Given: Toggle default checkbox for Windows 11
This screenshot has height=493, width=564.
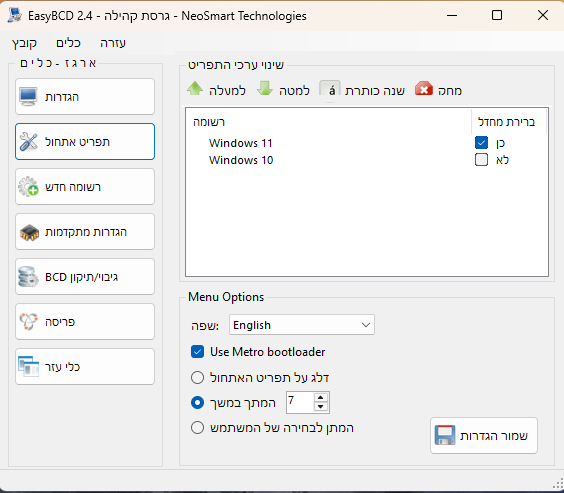Looking at the screenshot, I should pyautogui.click(x=481, y=143).
